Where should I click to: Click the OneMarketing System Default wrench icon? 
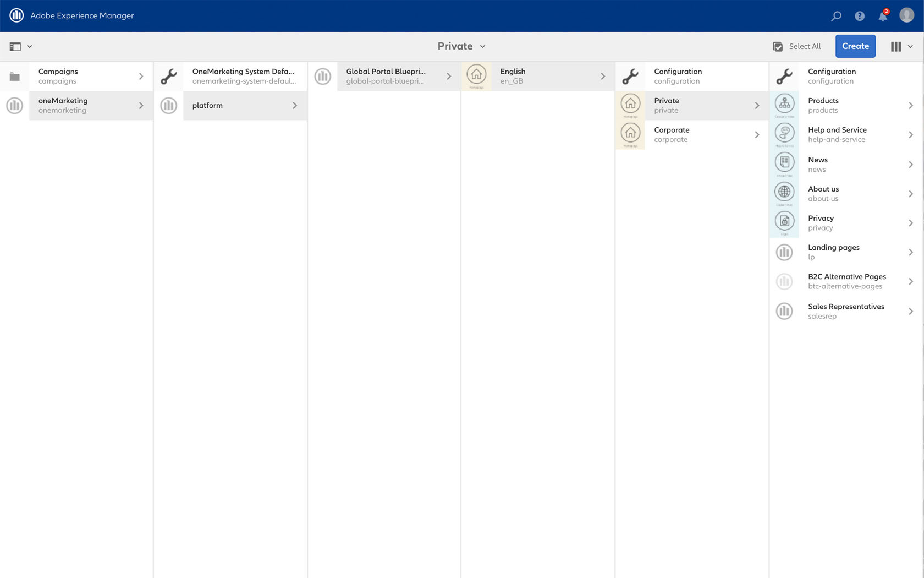point(169,77)
